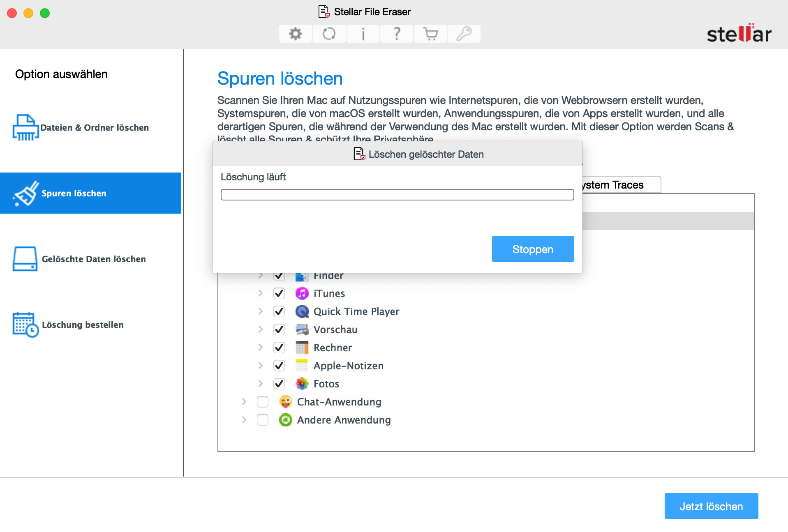Image resolution: width=788 pixels, height=532 pixels.
Task: Click the Finder app icon
Action: pos(302,277)
